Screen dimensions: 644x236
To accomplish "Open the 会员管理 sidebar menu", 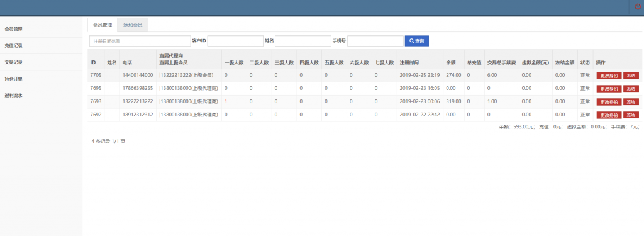I will (41, 29).
